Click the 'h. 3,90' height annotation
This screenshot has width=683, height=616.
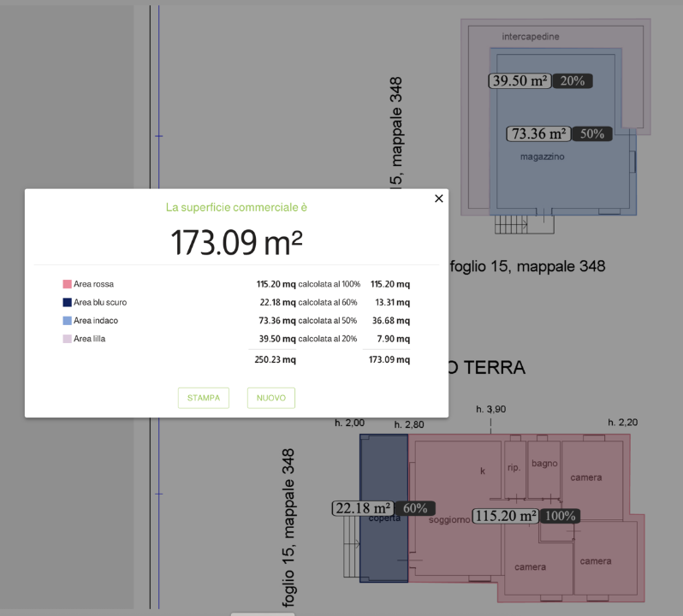coord(491,409)
